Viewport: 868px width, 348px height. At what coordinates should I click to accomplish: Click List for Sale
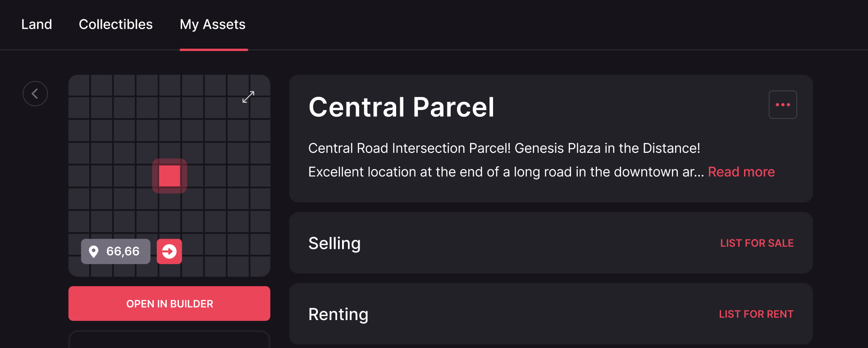757,243
